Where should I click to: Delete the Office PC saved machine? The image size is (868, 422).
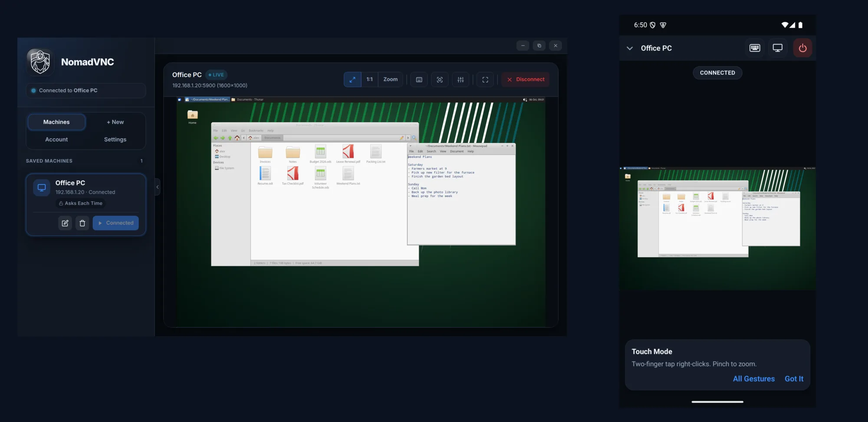pos(82,223)
